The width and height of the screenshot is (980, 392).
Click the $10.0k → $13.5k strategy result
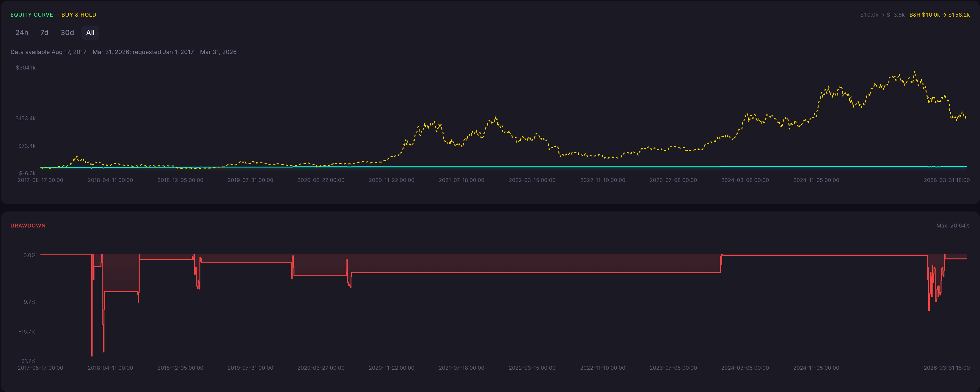(882, 15)
